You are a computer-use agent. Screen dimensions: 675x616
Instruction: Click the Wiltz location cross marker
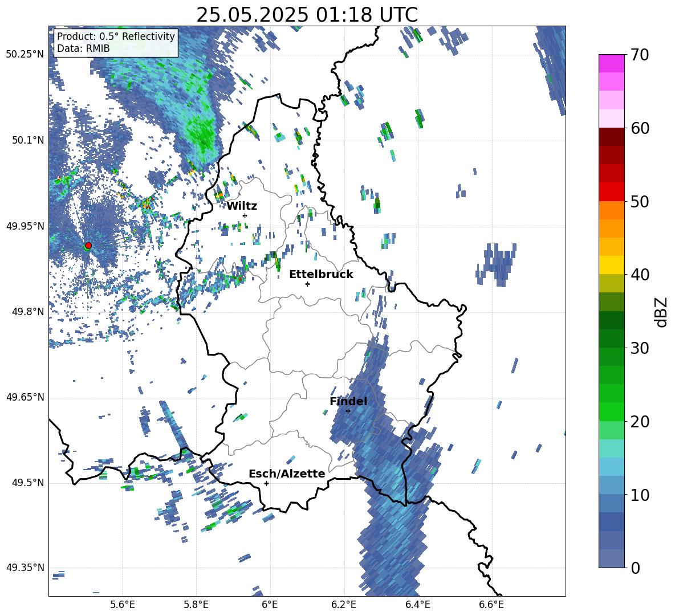[x=245, y=215]
